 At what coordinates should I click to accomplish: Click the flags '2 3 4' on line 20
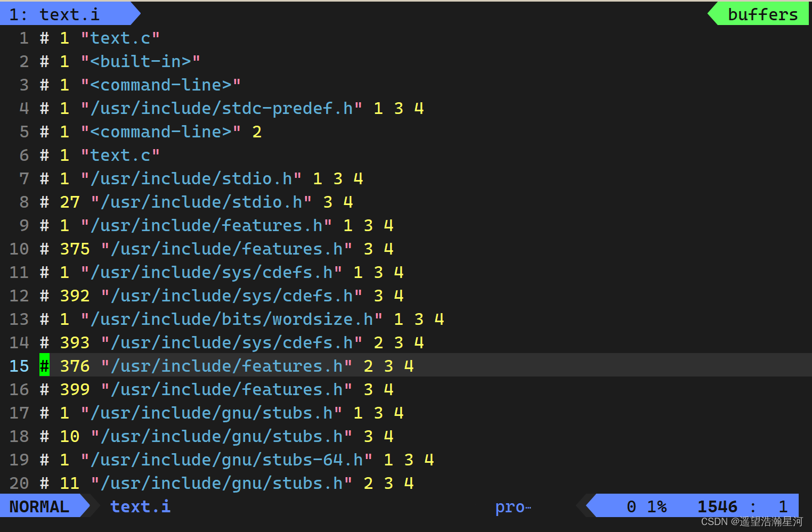point(388,483)
